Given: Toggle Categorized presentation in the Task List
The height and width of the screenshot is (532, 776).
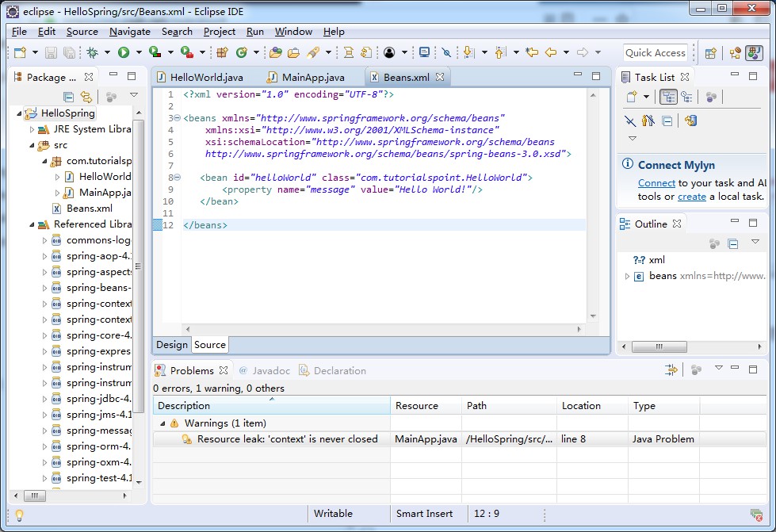Looking at the screenshot, I should coord(669,97).
